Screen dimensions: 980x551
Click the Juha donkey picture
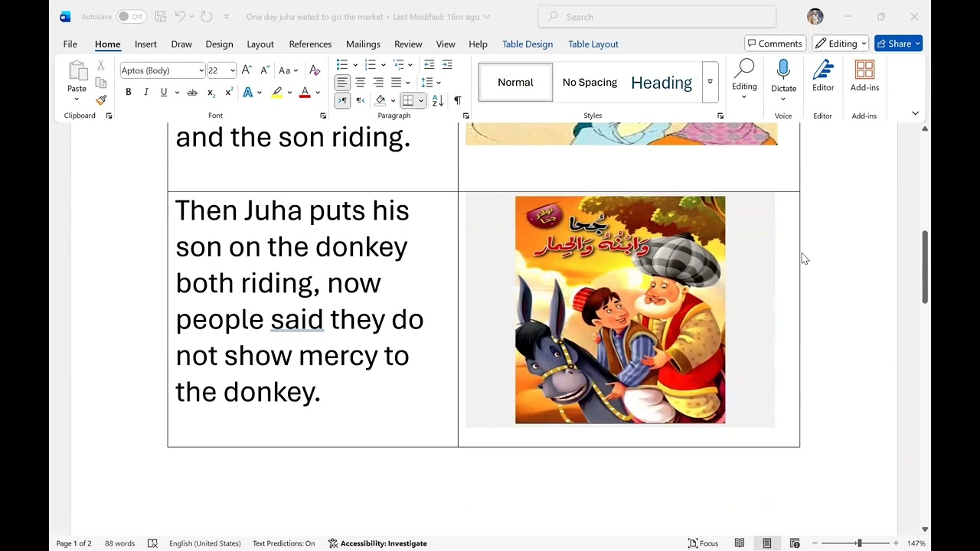(x=620, y=310)
